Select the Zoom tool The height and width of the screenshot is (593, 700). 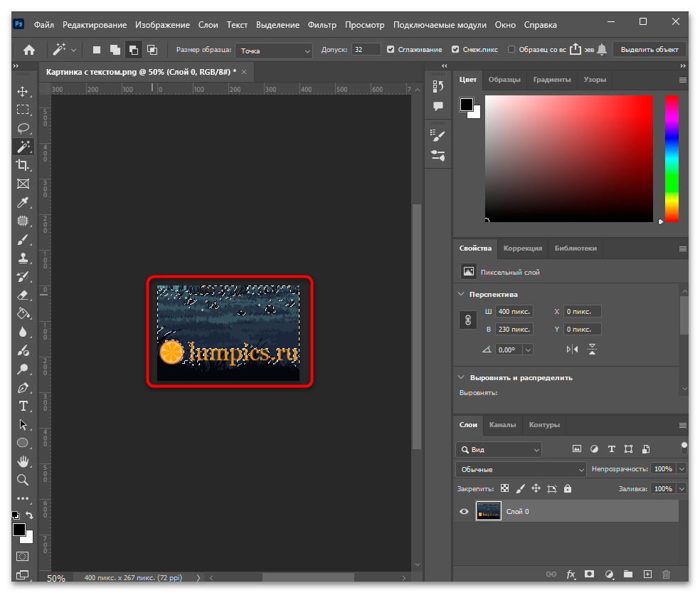coord(23,480)
